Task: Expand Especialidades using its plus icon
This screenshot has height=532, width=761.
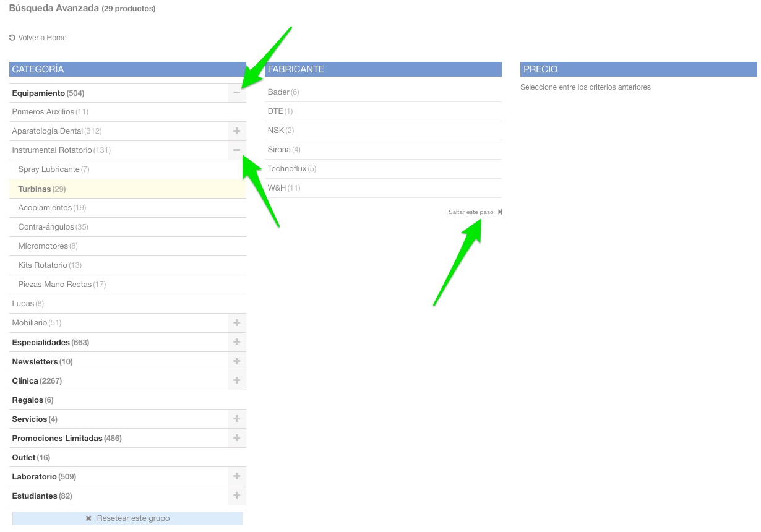Action: pos(236,342)
